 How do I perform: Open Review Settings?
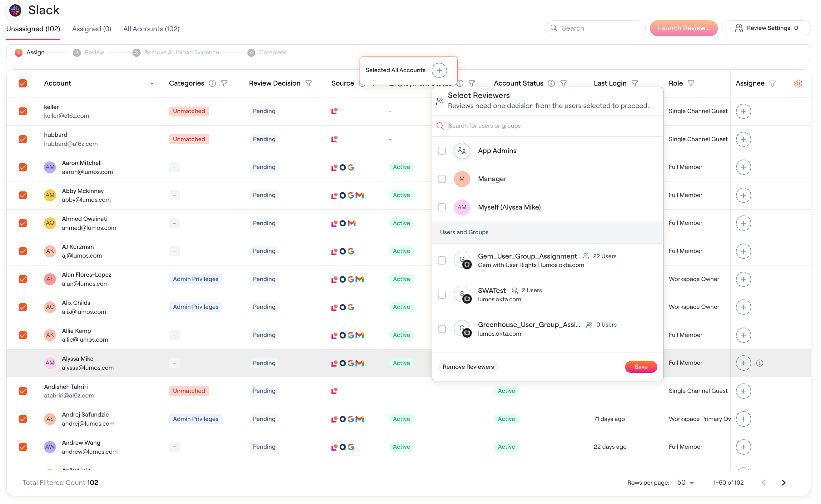[766, 28]
